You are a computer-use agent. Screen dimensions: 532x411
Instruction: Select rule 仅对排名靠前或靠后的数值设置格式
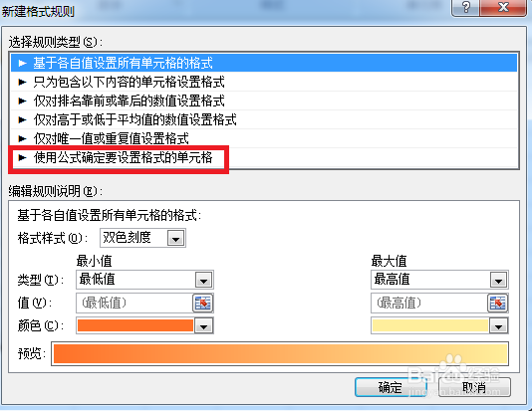click(x=264, y=101)
